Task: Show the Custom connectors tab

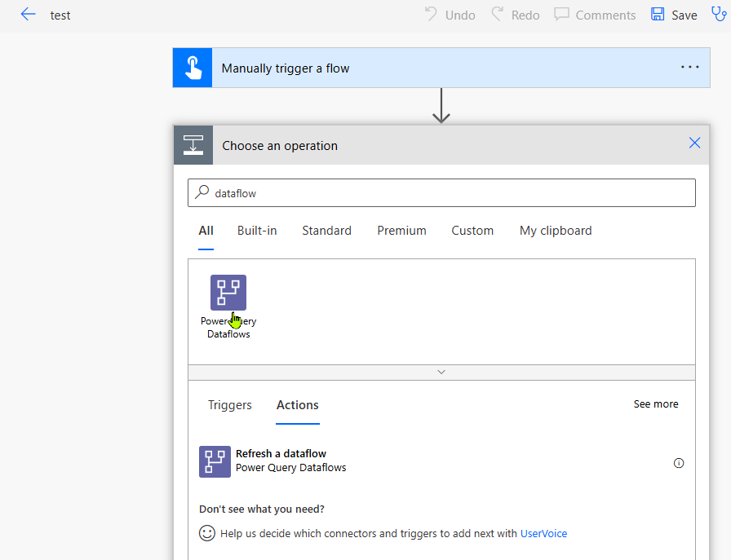Action: tap(472, 231)
